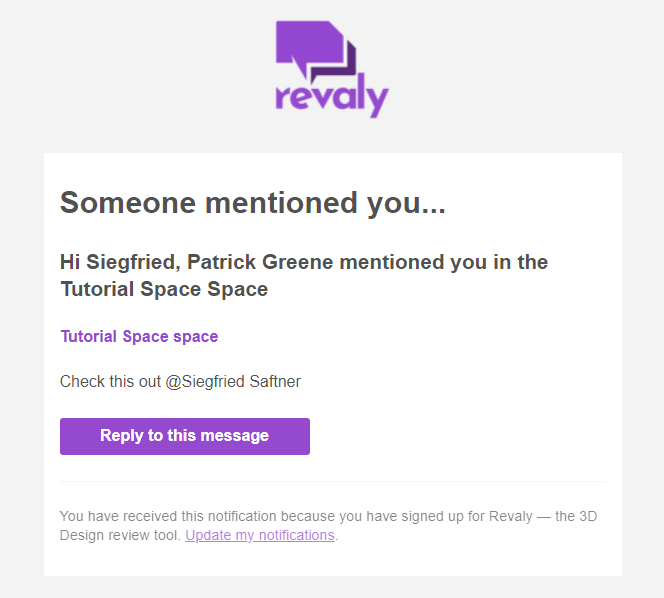Viewport: 664px width, 598px height.
Task: Click the bold "Tutorial Space Space" subheading text
Action: tap(164, 289)
